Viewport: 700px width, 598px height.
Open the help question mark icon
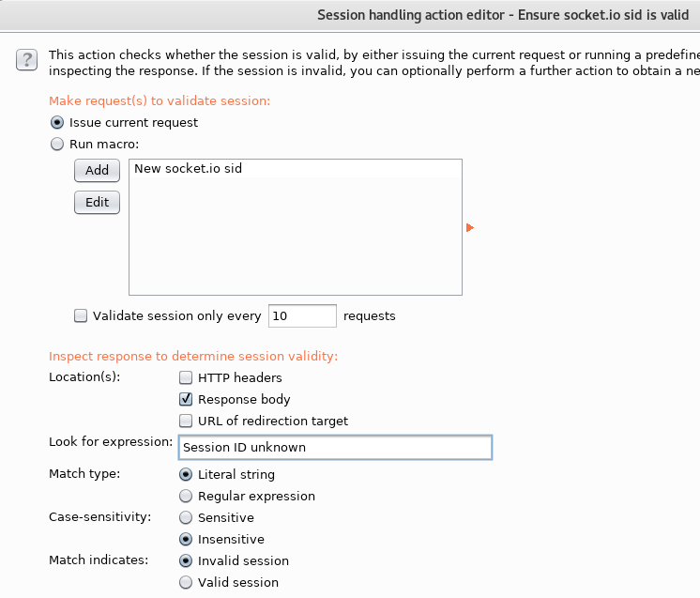tap(27, 60)
